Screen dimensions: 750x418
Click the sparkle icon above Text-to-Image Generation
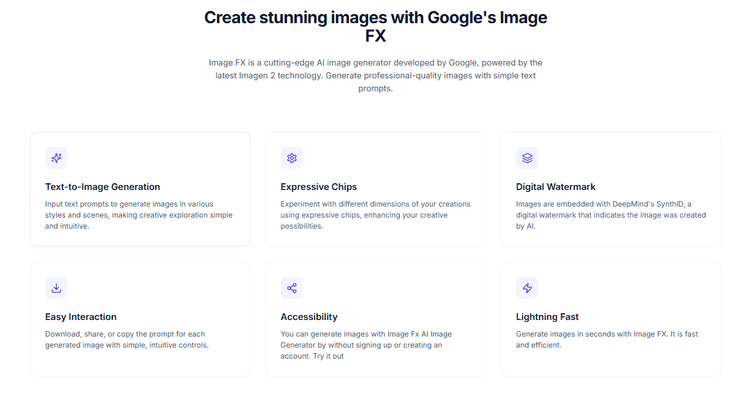[x=56, y=158]
